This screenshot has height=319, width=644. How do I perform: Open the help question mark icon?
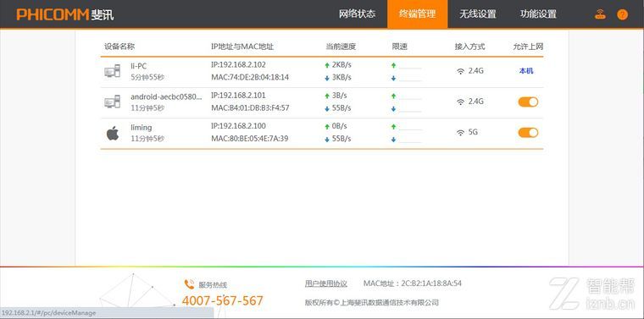coord(622,14)
